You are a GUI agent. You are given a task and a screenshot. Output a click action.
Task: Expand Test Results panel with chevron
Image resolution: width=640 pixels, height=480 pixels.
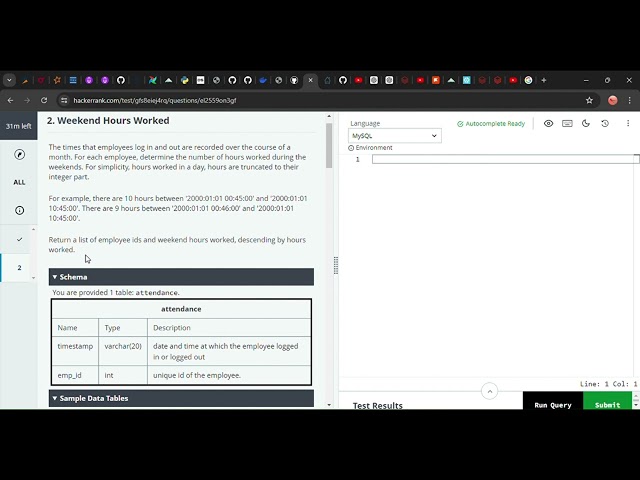click(x=489, y=391)
